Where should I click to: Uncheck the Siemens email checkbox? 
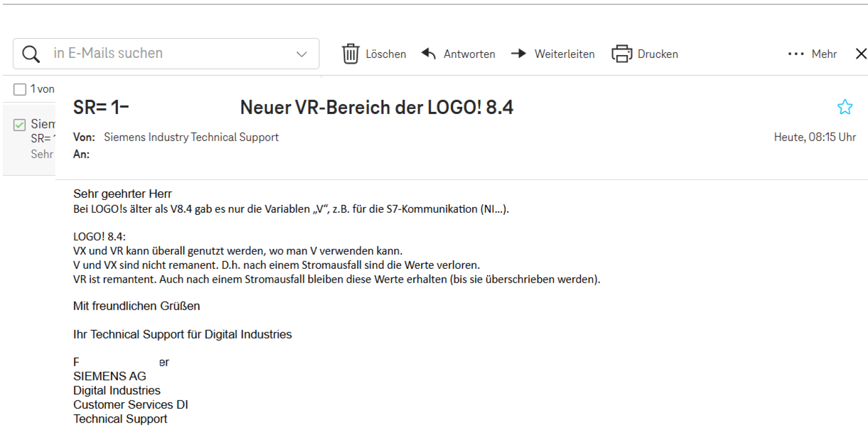tap(20, 125)
